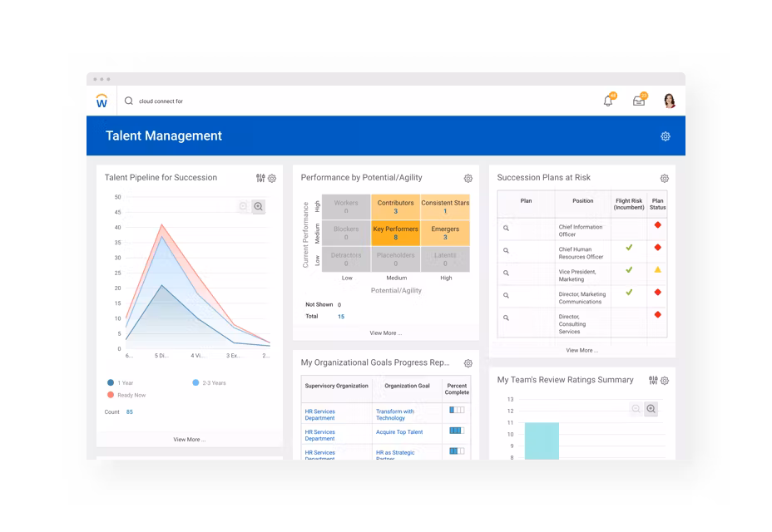Open Succession Plans at Risk settings gear
This screenshot has height=532, width=772.
(x=664, y=178)
